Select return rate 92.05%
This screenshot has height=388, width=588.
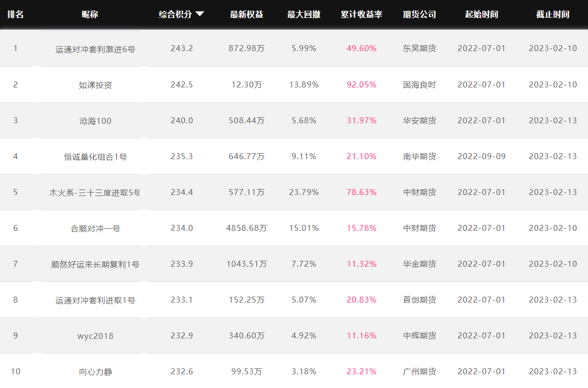[362, 85]
